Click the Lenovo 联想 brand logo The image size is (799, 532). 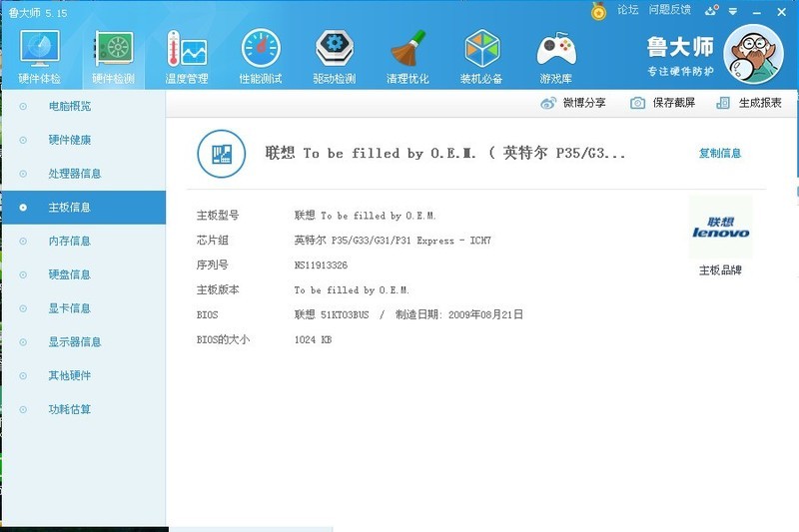coord(720,228)
